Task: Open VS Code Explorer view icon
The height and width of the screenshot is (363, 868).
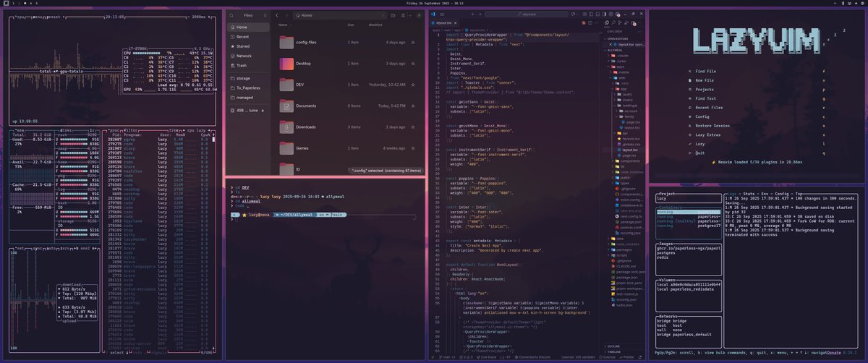Action: [607, 23]
